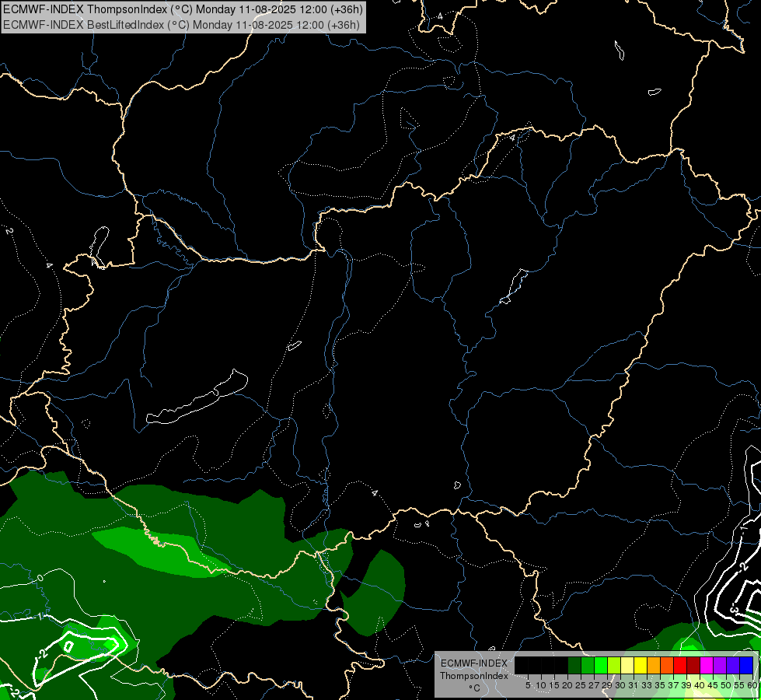Select the dark red 39–40 legend swatch
The image size is (761, 700).
pyautogui.click(x=693, y=665)
